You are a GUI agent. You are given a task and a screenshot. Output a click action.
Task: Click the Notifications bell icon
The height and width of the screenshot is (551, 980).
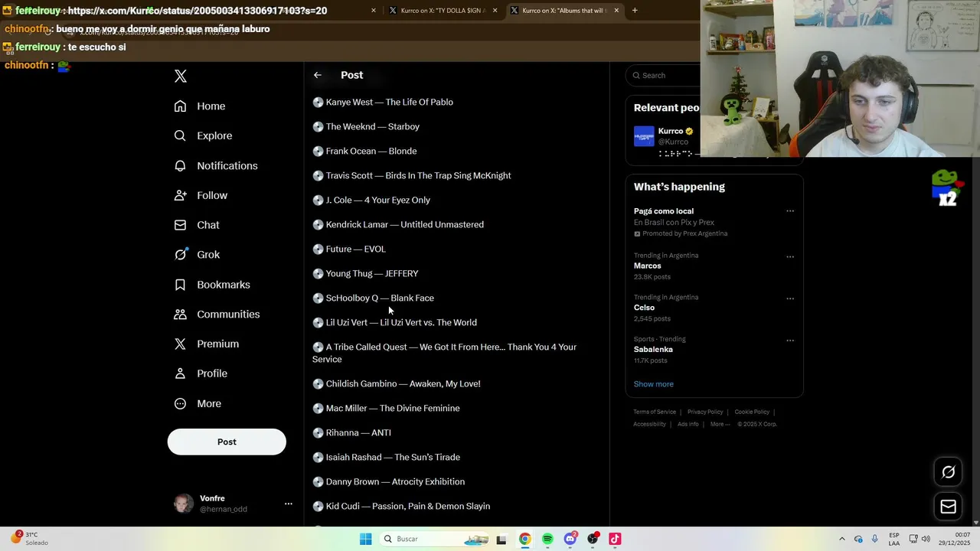click(x=180, y=166)
